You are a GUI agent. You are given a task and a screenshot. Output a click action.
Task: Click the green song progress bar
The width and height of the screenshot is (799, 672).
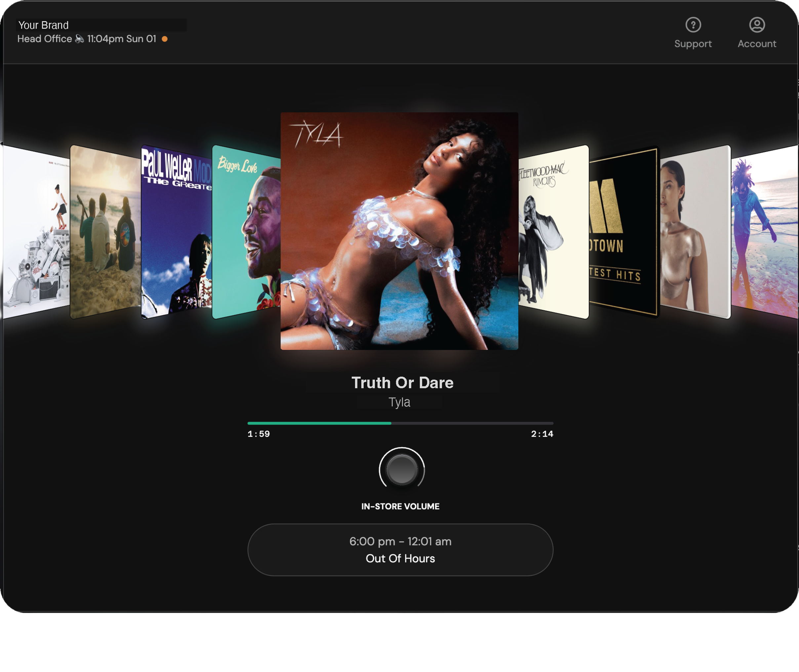319,423
